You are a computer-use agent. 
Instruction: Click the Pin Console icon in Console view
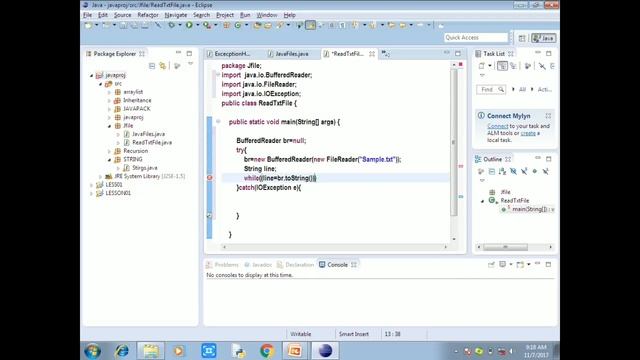[491, 264]
